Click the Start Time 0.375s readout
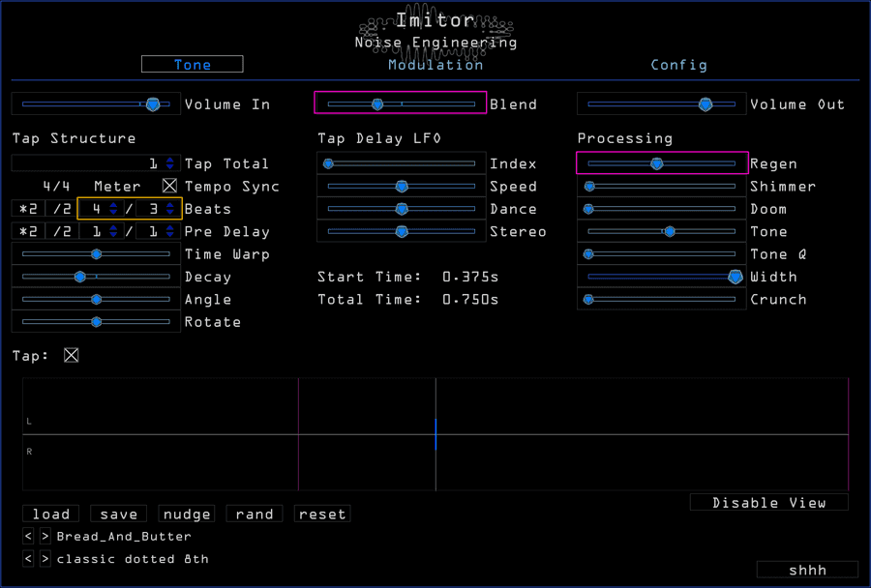The height and width of the screenshot is (588, 871). click(470, 277)
